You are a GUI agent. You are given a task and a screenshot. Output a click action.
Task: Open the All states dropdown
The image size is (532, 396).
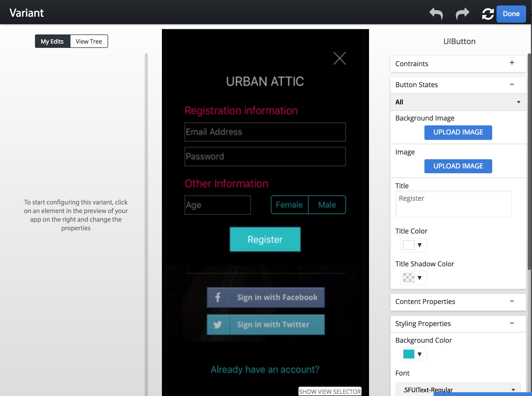pos(457,102)
